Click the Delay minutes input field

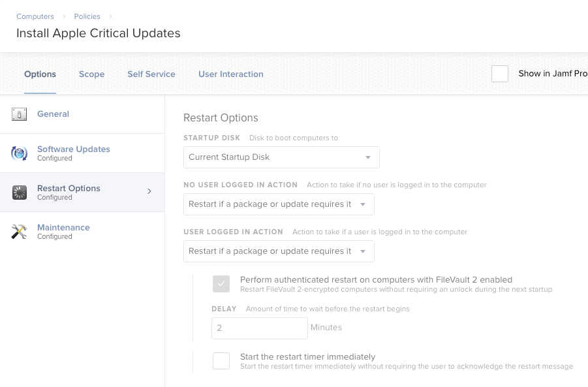pyautogui.click(x=260, y=328)
